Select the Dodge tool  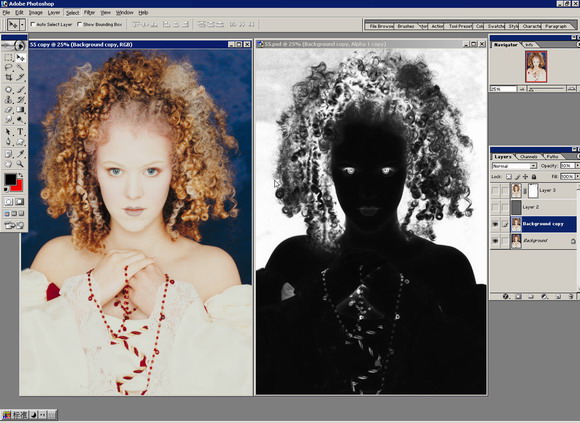(x=20, y=119)
